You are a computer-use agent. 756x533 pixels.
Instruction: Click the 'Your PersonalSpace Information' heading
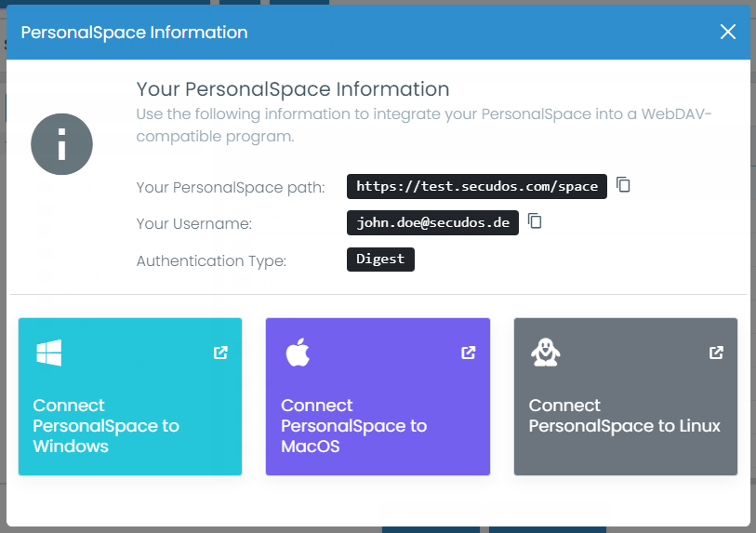pyautogui.click(x=293, y=89)
